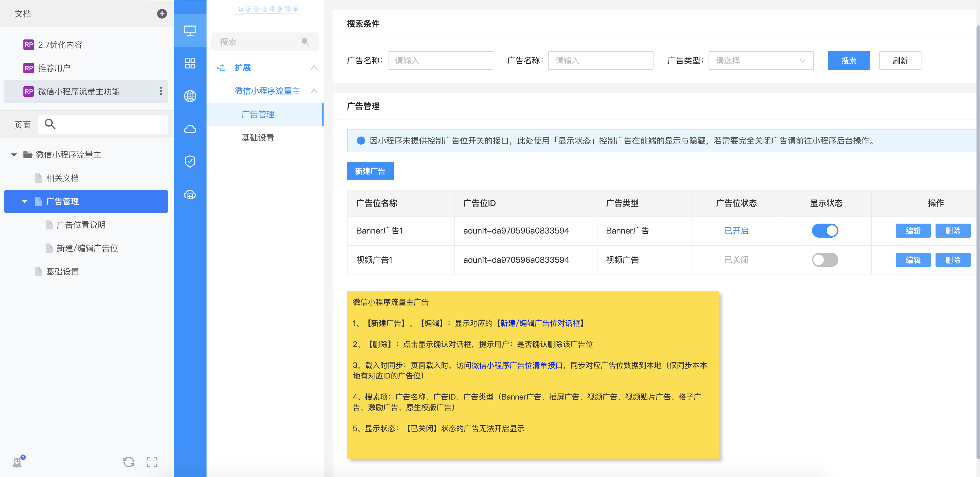Click the RP icon of 推荐用户
The height and width of the screenshot is (477, 980).
tap(29, 68)
